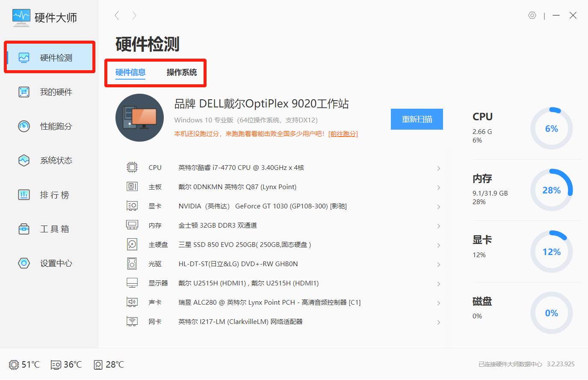Image resolution: width=588 pixels, height=380 pixels.
Task: Click the back navigation arrow
Action: click(x=117, y=15)
